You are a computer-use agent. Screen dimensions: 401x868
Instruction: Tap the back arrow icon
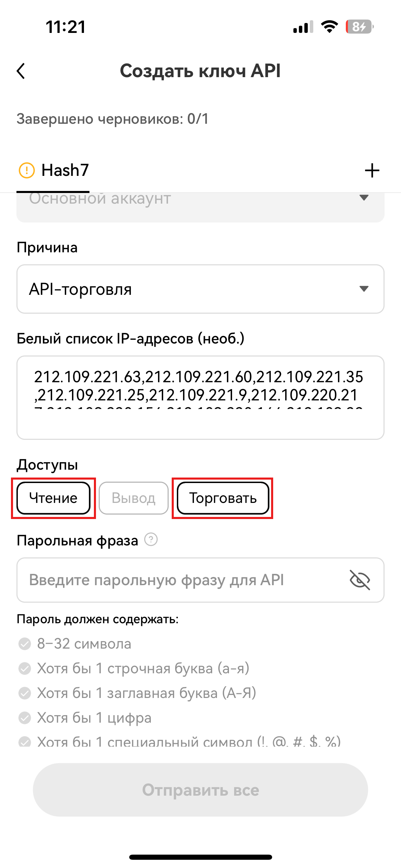(x=21, y=71)
